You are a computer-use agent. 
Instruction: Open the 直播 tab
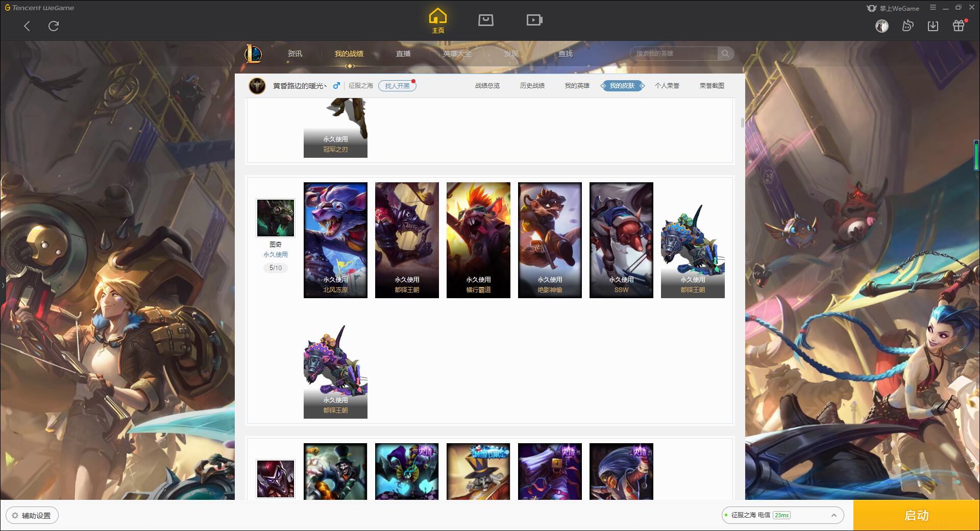click(x=403, y=54)
